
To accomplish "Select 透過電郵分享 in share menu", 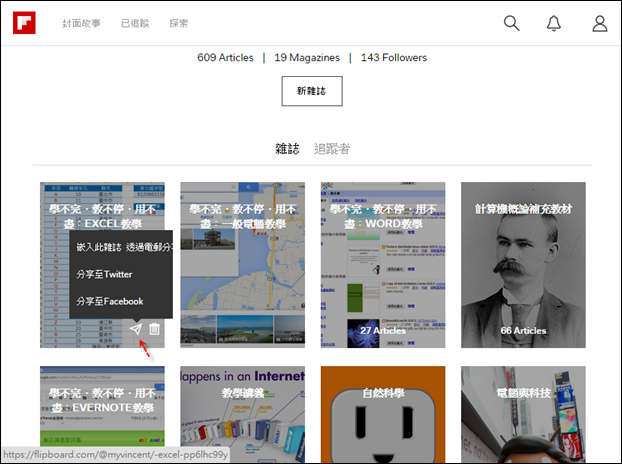I will [x=149, y=247].
